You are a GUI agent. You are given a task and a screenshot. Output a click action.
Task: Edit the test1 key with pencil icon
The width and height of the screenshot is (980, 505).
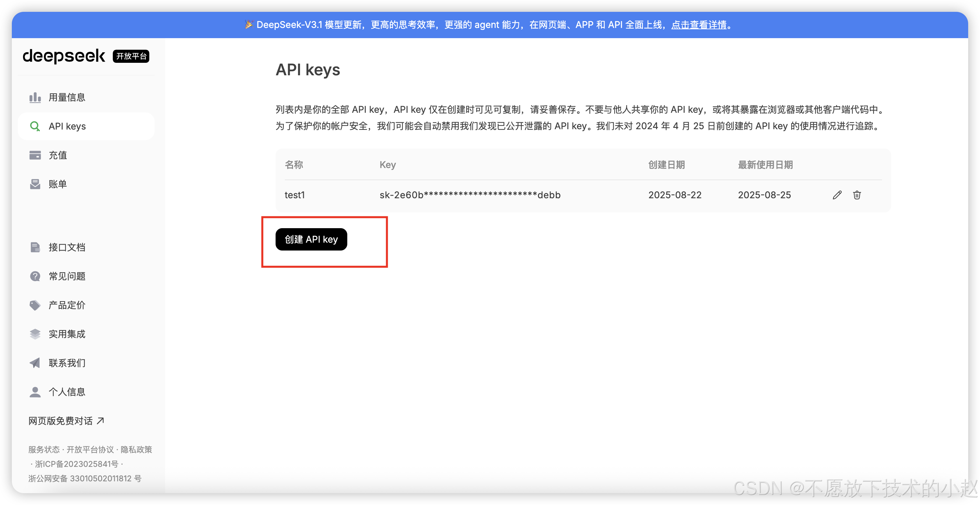pyautogui.click(x=837, y=195)
